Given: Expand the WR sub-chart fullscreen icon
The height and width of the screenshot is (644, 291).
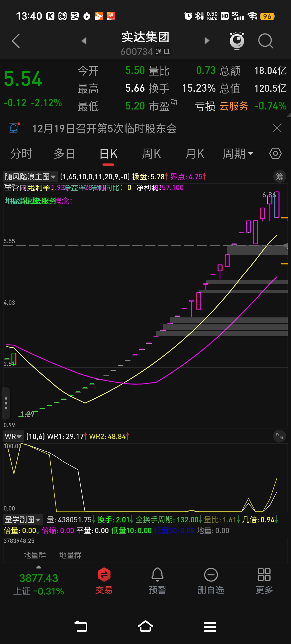Looking at the screenshot, I should tap(280, 436).
